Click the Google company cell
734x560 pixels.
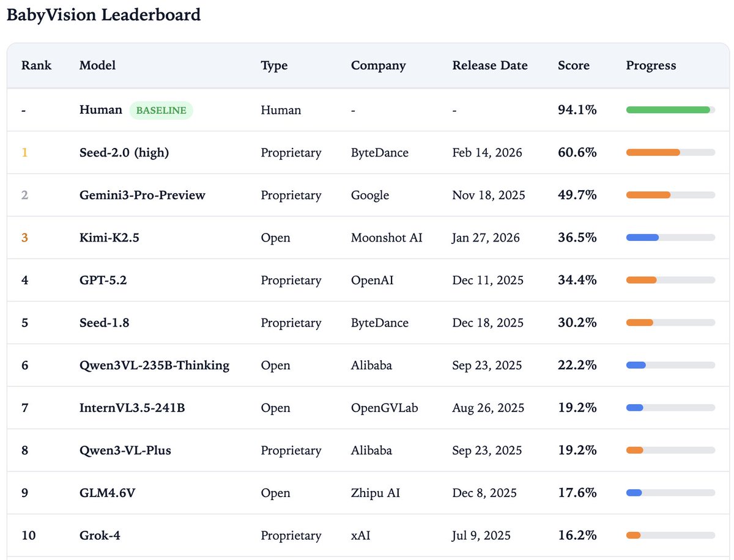[x=370, y=195]
